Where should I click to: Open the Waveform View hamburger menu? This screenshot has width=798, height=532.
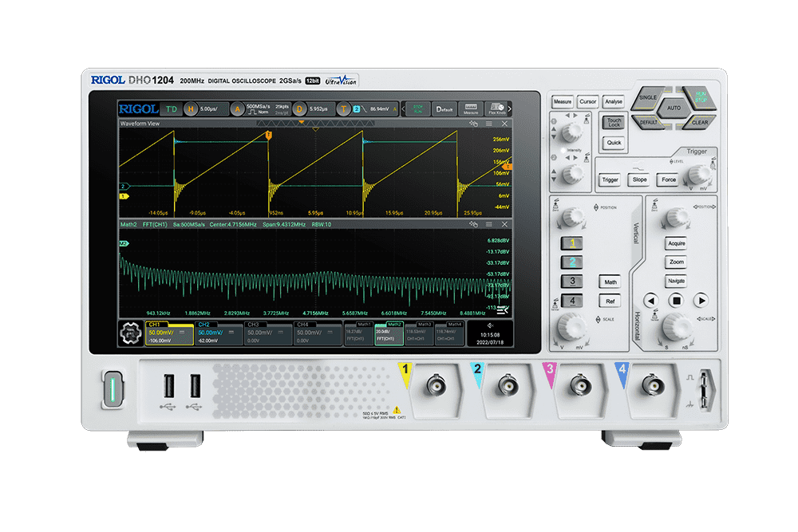click(x=488, y=124)
